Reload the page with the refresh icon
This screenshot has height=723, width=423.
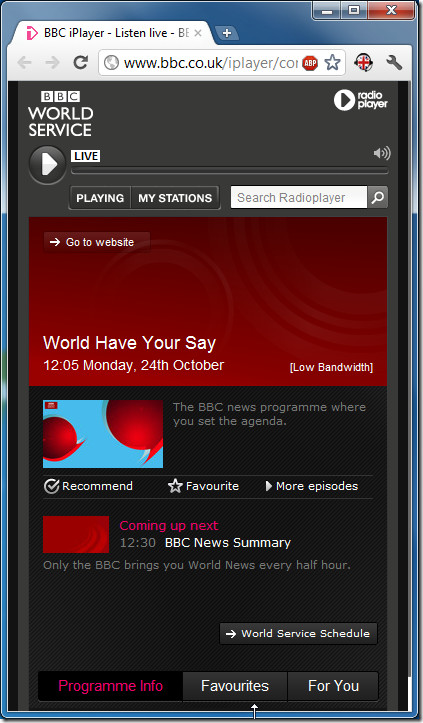(x=81, y=62)
